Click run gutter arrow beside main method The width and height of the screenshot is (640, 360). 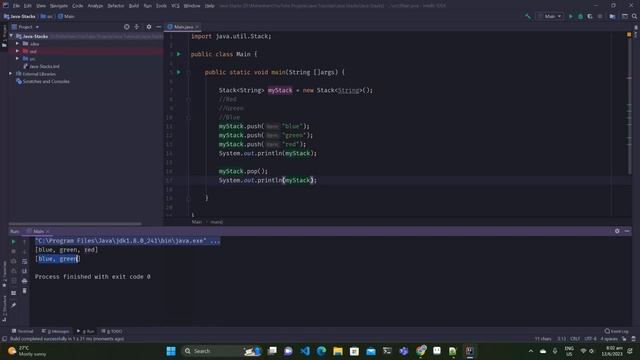pos(178,72)
